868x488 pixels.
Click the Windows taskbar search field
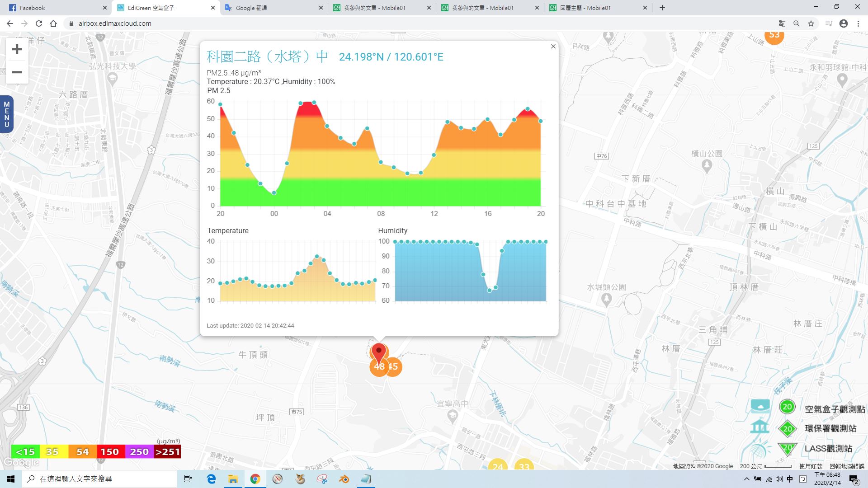coord(99,479)
